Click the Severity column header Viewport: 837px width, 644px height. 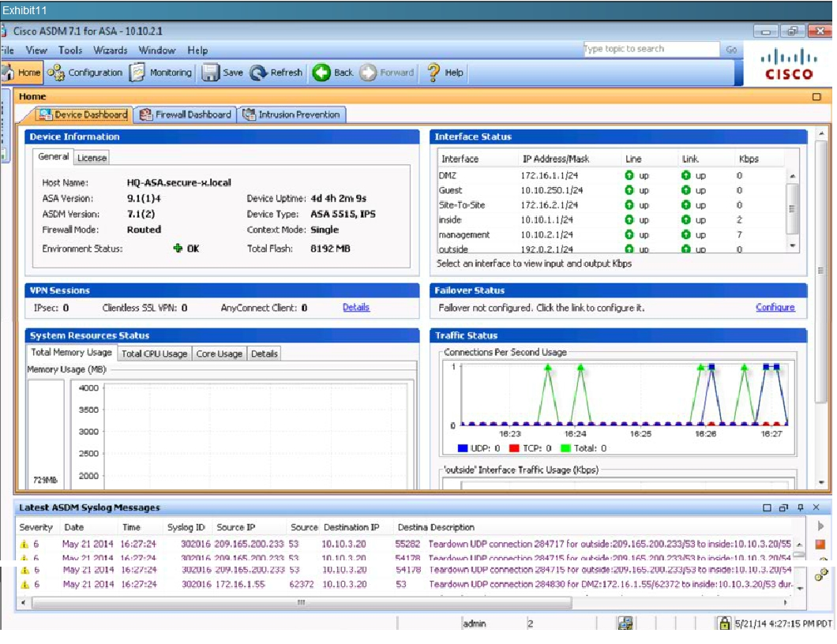pyautogui.click(x=36, y=527)
